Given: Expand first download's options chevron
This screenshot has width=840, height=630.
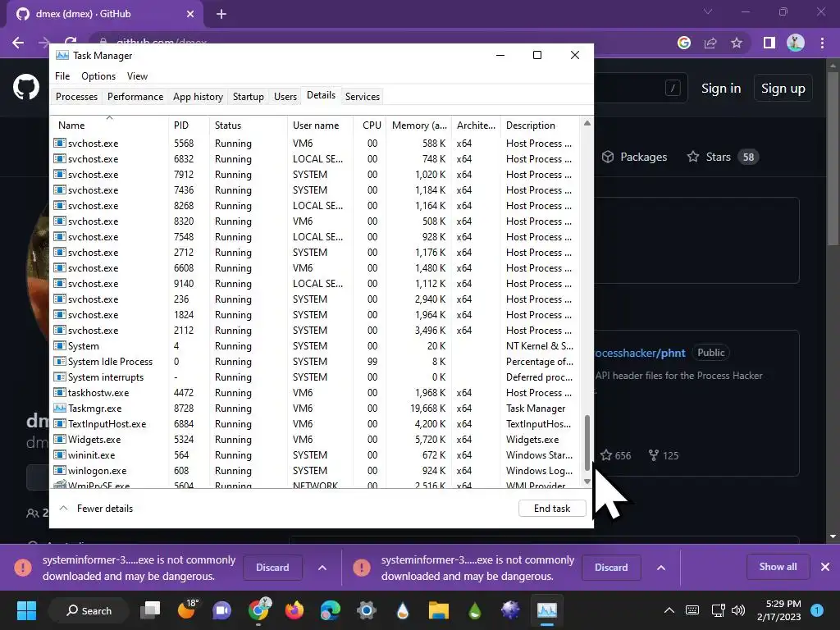Looking at the screenshot, I should point(322,568).
